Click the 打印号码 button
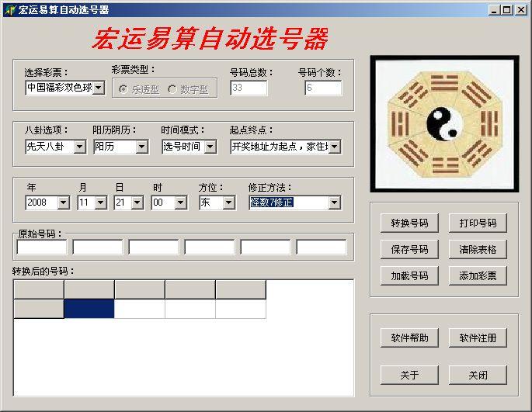This screenshot has height=412, width=532. pos(478,223)
